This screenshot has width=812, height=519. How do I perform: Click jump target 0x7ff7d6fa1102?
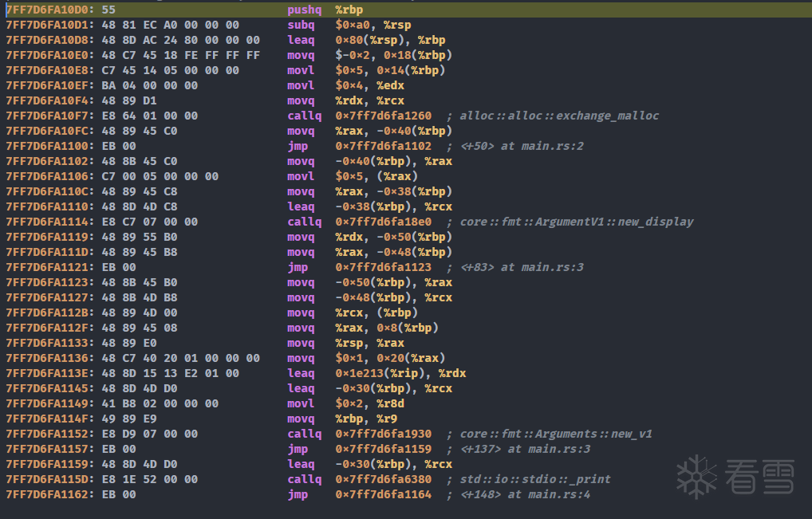pyautogui.click(x=383, y=146)
